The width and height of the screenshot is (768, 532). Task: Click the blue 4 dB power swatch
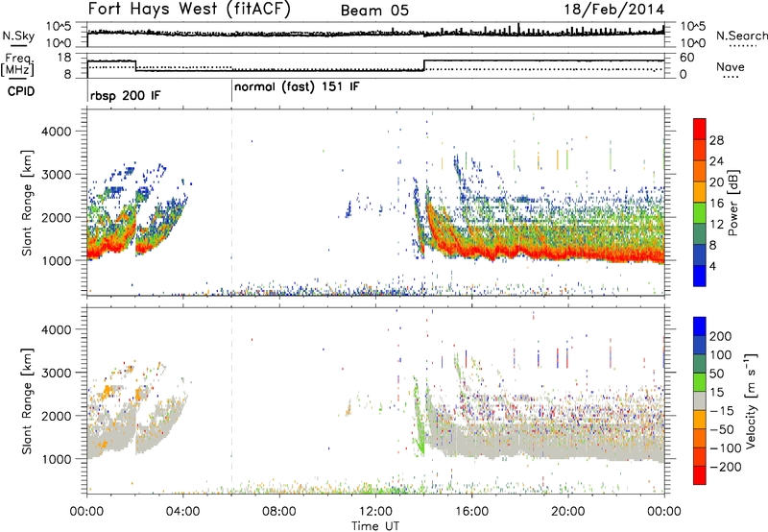[x=700, y=276]
